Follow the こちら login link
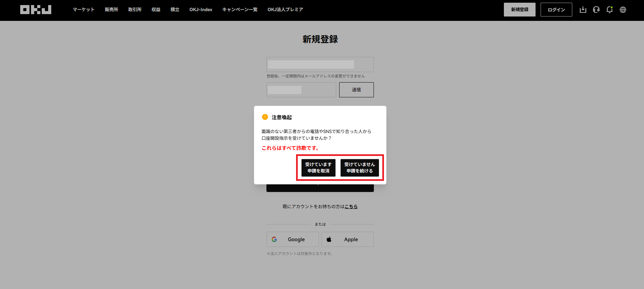 [351, 206]
